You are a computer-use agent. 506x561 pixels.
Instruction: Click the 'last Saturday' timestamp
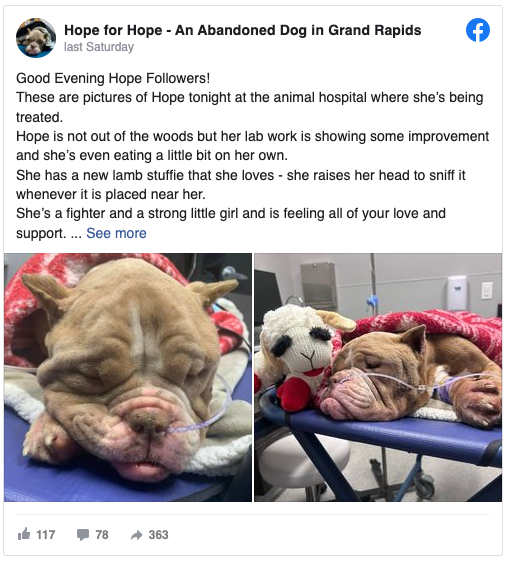99,47
